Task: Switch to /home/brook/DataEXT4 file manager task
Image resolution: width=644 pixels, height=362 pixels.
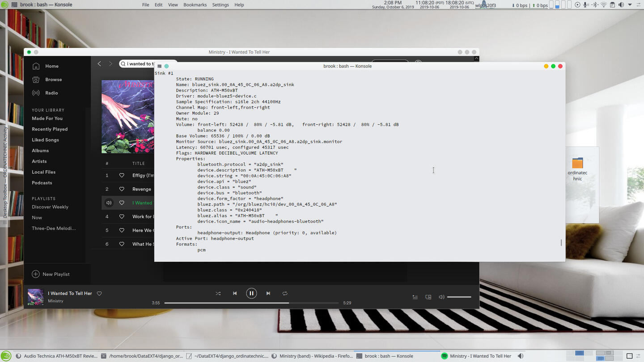Action: point(142,356)
